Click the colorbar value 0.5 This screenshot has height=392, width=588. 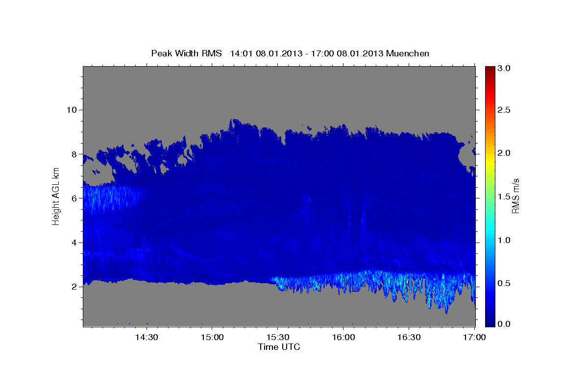click(505, 283)
